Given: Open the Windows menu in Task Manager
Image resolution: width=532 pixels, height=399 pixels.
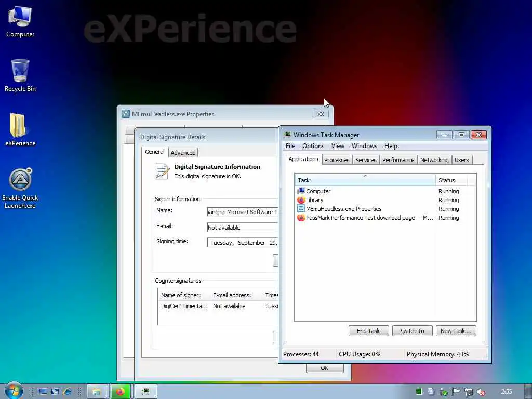Looking at the screenshot, I should (x=364, y=146).
